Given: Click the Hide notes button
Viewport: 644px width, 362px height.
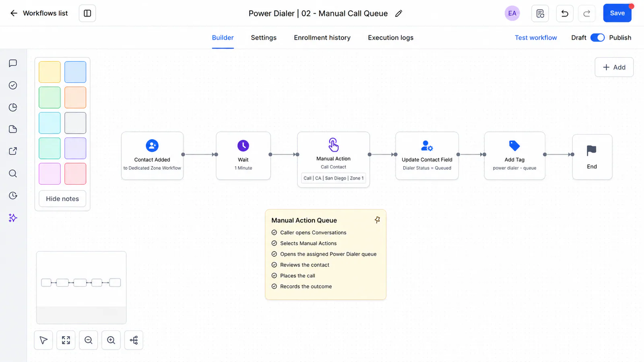Looking at the screenshot, I should click(x=62, y=199).
